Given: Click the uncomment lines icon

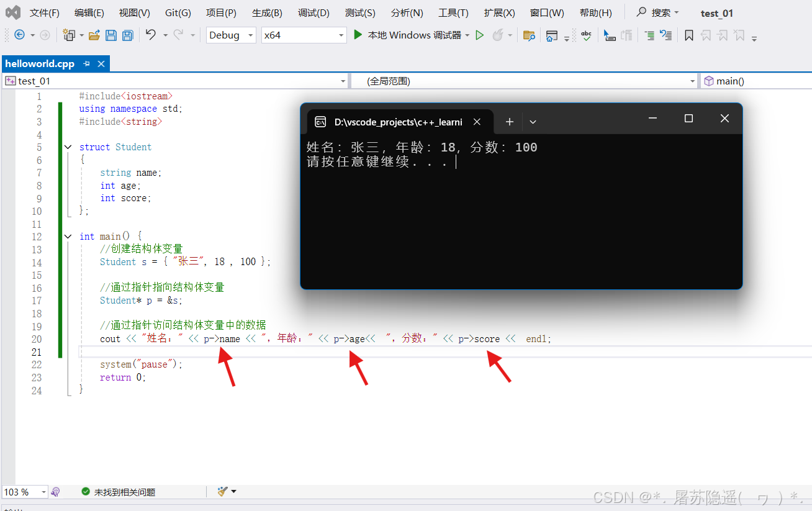Looking at the screenshot, I should coord(665,35).
